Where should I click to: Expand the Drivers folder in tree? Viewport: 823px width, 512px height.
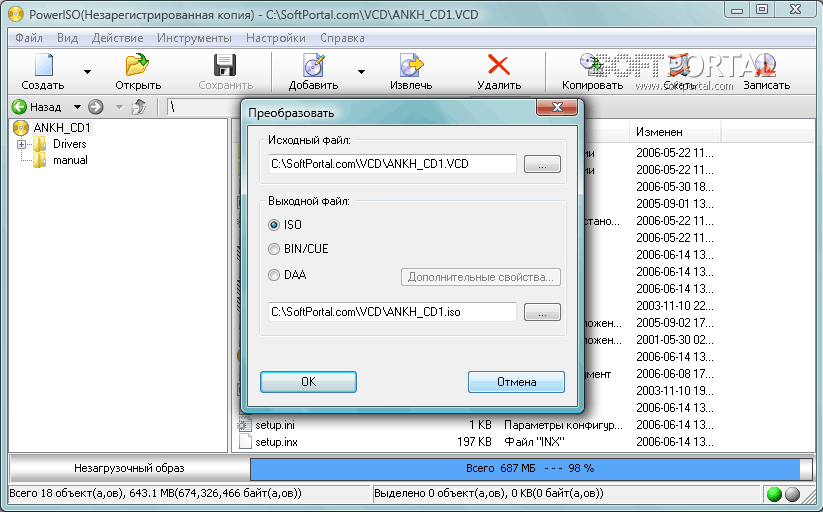tap(21, 144)
